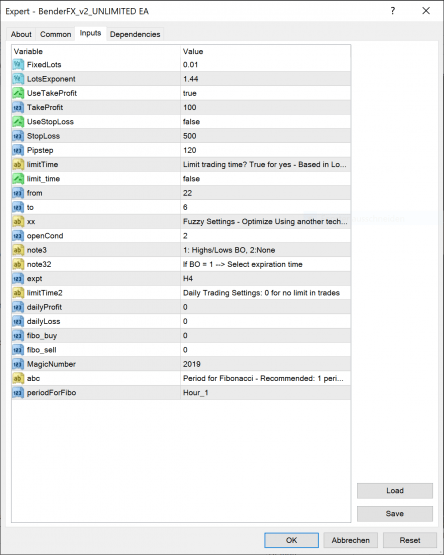Click the abc string icon

pos(18,378)
